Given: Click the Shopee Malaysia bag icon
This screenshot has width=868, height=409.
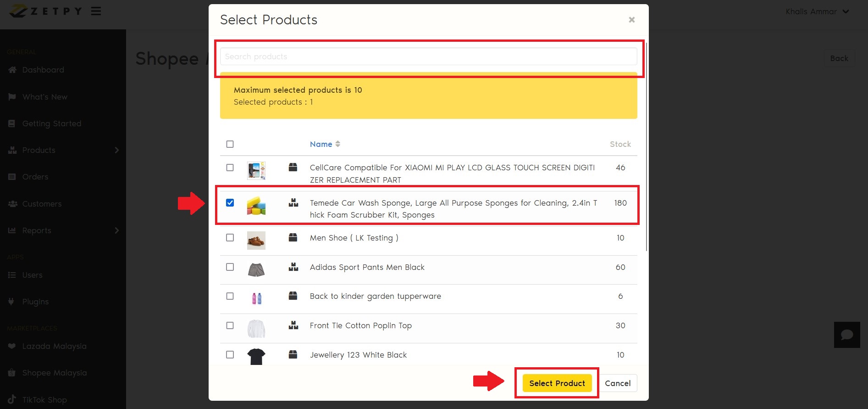Looking at the screenshot, I should (x=12, y=373).
